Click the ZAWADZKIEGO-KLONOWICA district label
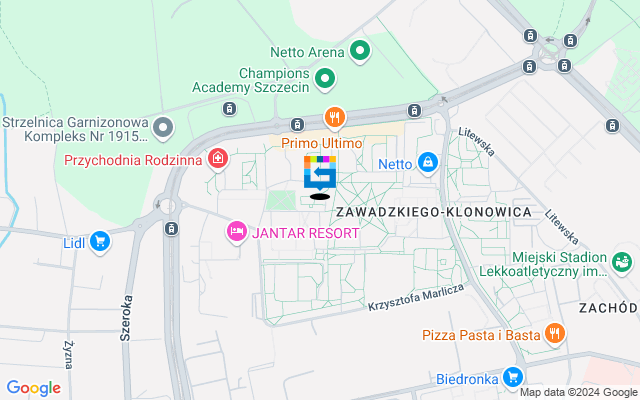The image size is (640, 400). 433,212
